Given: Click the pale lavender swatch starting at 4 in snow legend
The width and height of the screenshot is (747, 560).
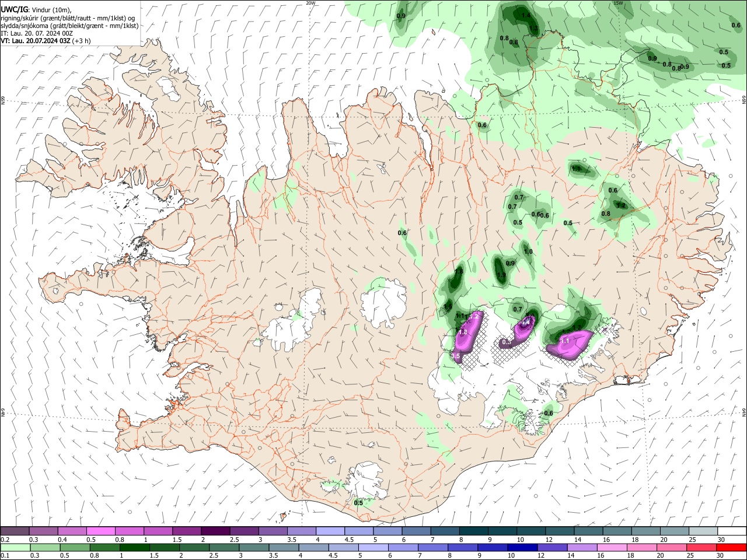Looking at the screenshot, I should point(330,531).
